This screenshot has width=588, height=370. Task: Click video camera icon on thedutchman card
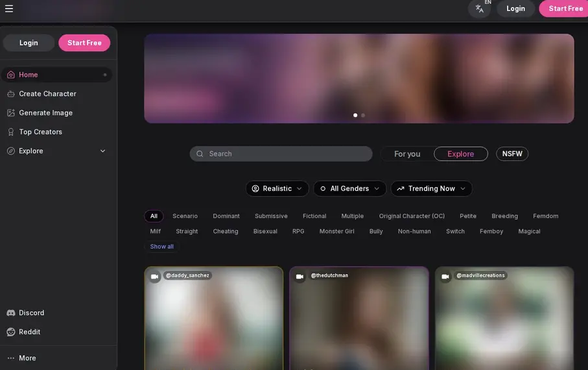click(x=300, y=277)
